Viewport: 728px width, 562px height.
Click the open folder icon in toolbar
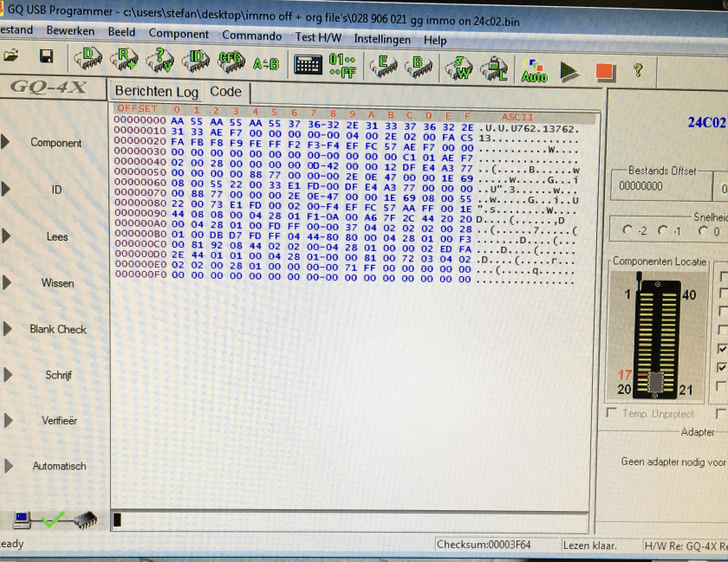11,57
